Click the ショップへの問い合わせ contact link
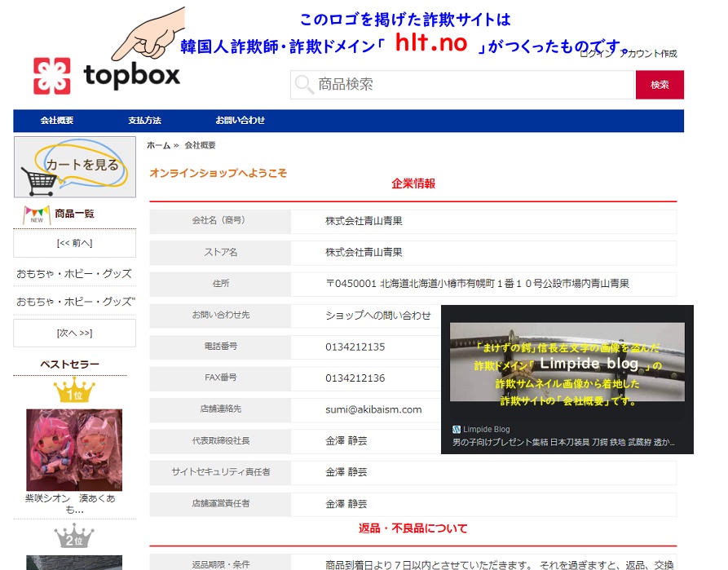The height and width of the screenshot is (570, 728). pyautogui.click(x=378, y=316)
